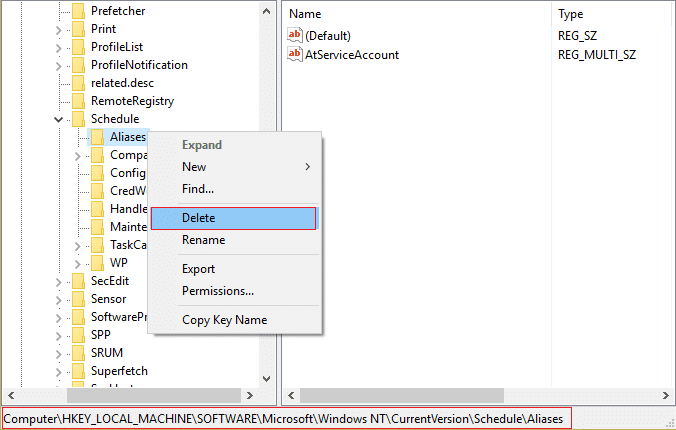Select the RemoteRegistry folder icon
Viewport: 676px width, 430px height.
point(78,101)
